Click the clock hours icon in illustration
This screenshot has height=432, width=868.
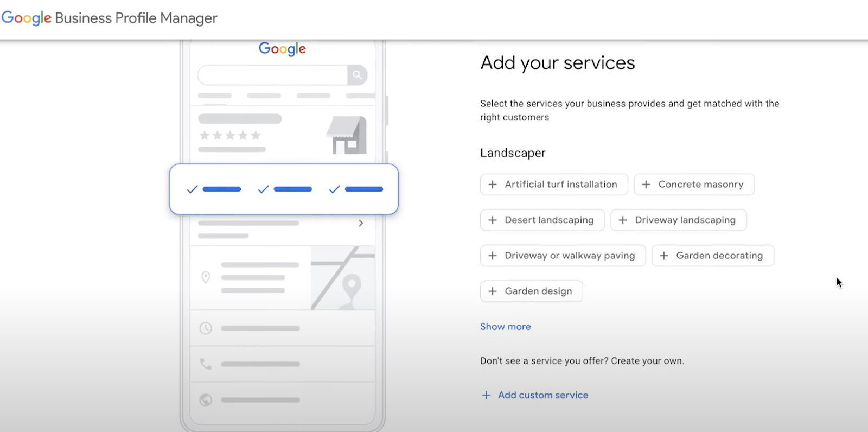click(x=206, y=328)
